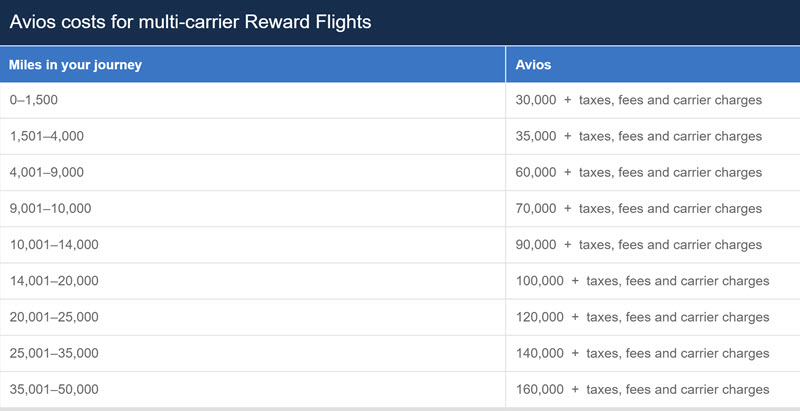Click the 1,501–4,000 miles cell
800x411 pixels.
(x=253, y=137)
